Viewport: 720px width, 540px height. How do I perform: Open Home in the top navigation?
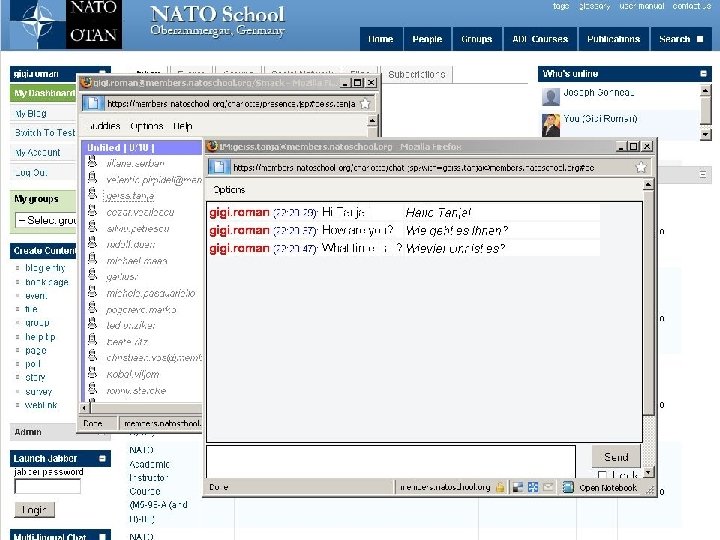tap(381, 39)
